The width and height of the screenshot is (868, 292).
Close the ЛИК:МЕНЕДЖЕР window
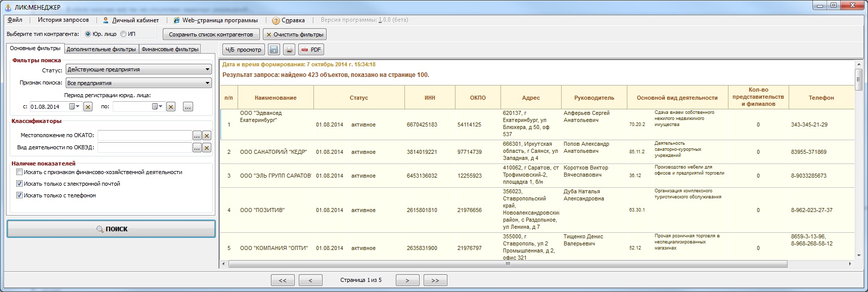[852, 6]
